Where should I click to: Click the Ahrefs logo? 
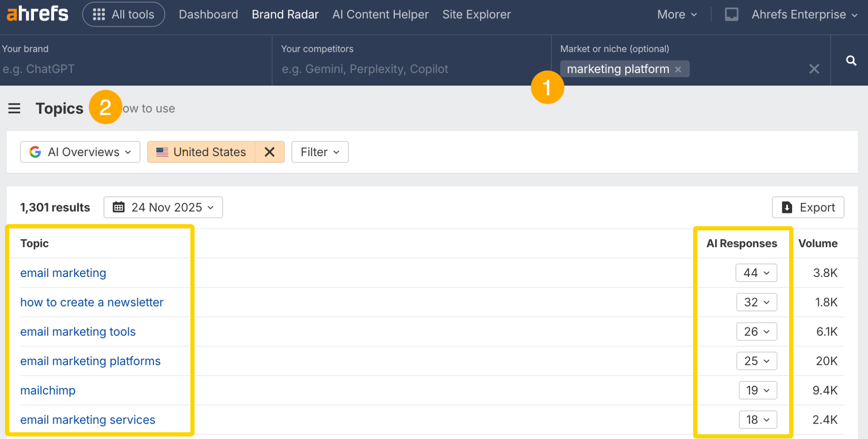[37, 14]
